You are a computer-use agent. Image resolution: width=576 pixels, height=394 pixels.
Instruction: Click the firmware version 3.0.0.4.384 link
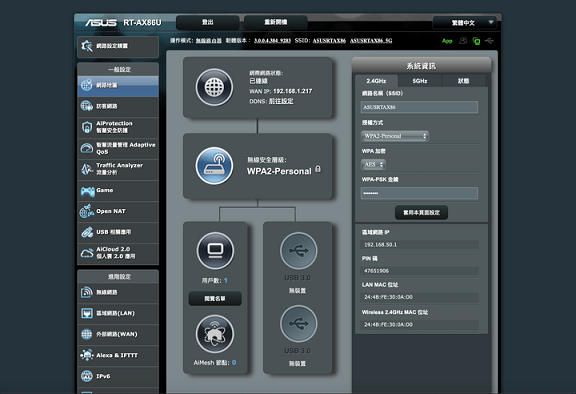coord(272,40)
